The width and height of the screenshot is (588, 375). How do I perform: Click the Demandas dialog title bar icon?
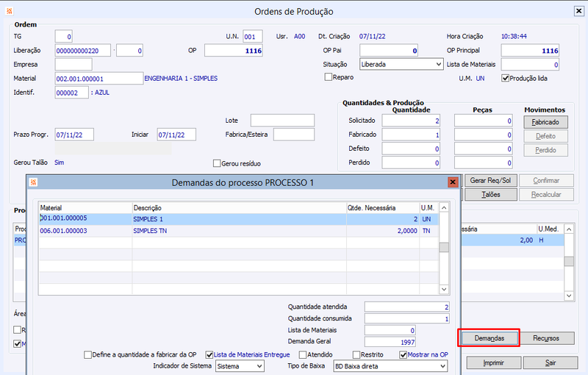(33, 182)
